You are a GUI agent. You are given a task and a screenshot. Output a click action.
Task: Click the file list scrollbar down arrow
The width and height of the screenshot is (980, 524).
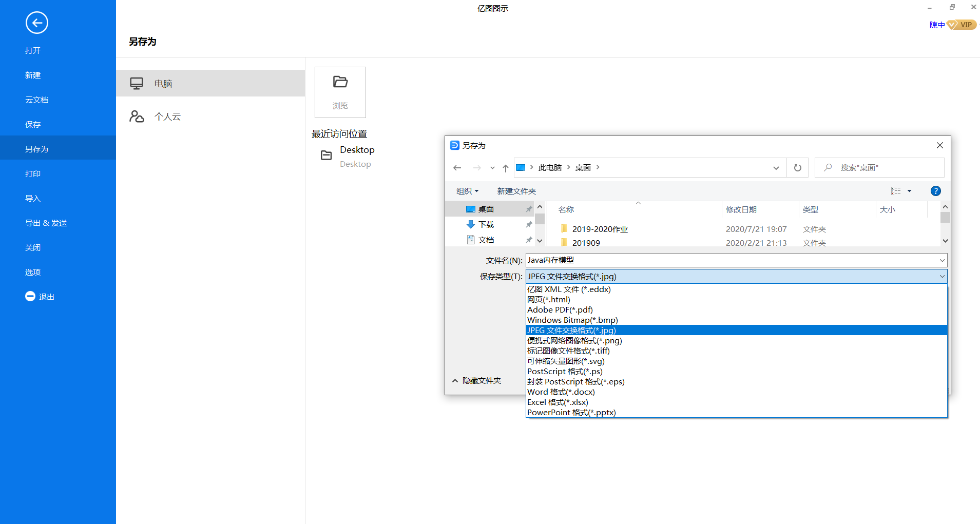(x=945, y=241)
